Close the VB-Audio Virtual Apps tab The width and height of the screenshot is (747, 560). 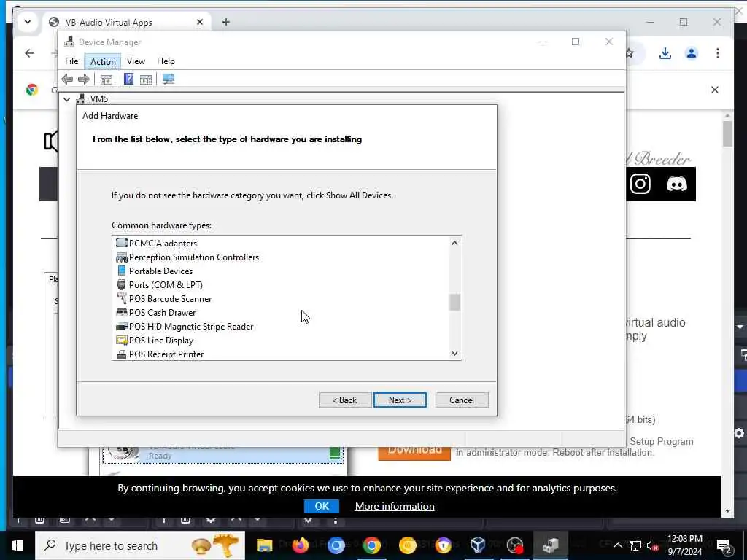pyautogui.click(x=200, y=23)
